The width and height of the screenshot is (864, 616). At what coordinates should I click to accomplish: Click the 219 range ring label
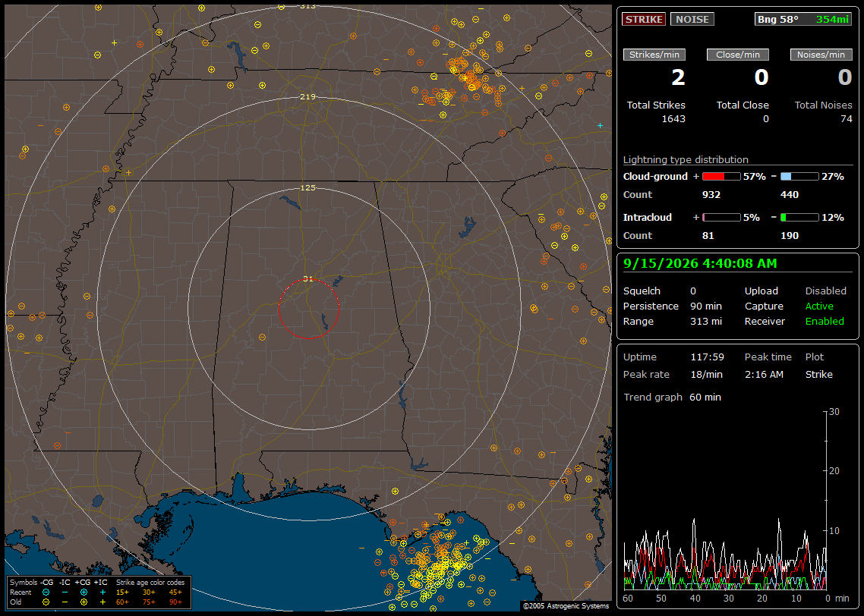pos(307,96)
